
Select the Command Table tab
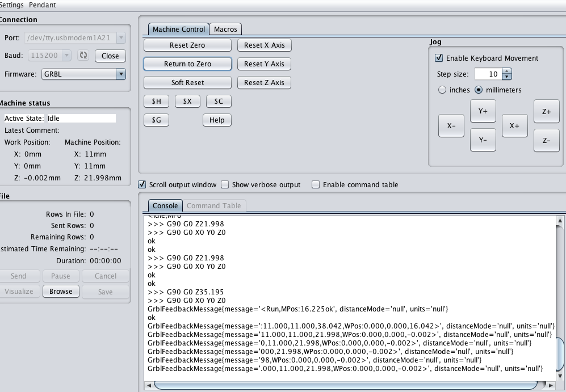coord(213,205)
